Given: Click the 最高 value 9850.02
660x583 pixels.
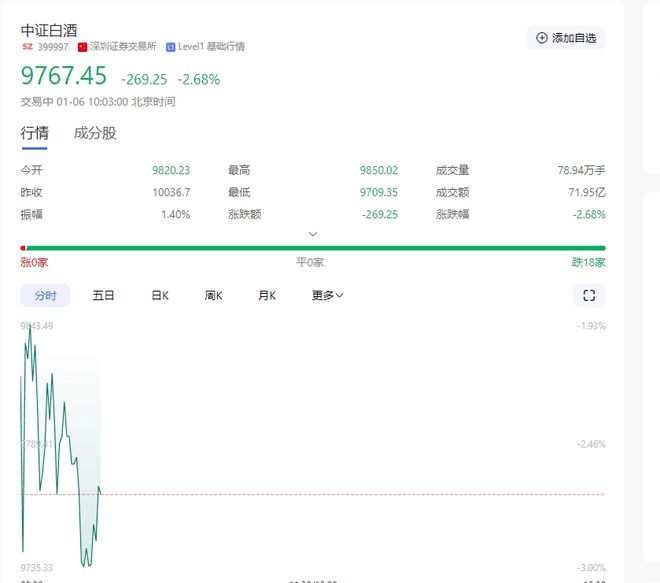Looking at the screenshot, I should (x=378, y=170).
